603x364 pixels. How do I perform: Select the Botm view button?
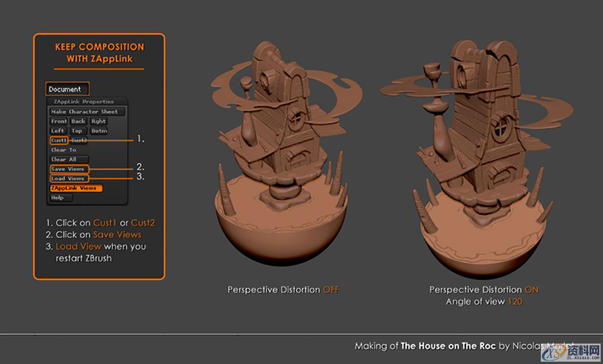(99, 131)
